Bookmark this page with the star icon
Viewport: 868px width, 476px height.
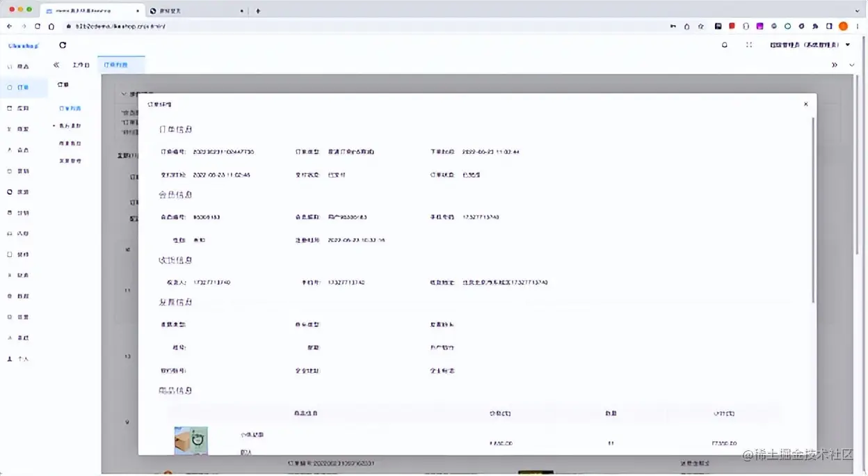[700, 26]
